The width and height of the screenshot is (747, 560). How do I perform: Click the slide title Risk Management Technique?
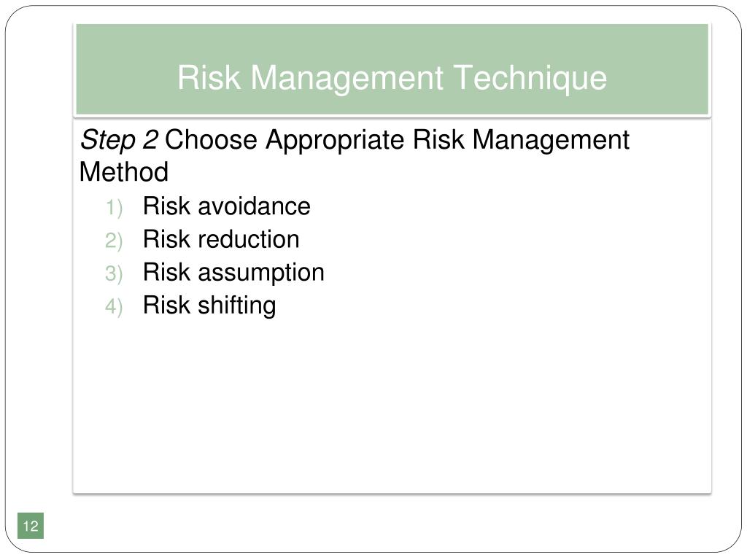(x=392, y=77)
